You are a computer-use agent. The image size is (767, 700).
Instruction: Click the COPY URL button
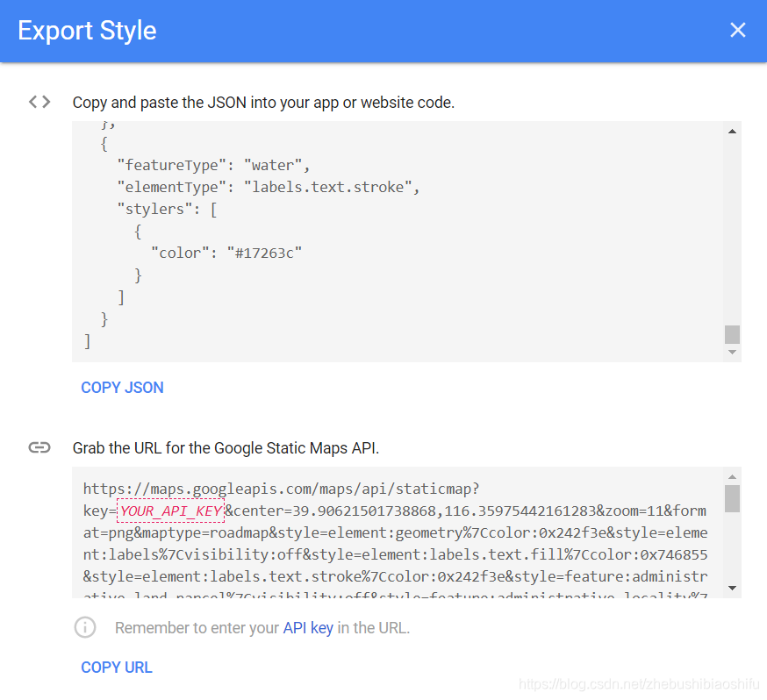pyautogui.click(x=117, y=668)
